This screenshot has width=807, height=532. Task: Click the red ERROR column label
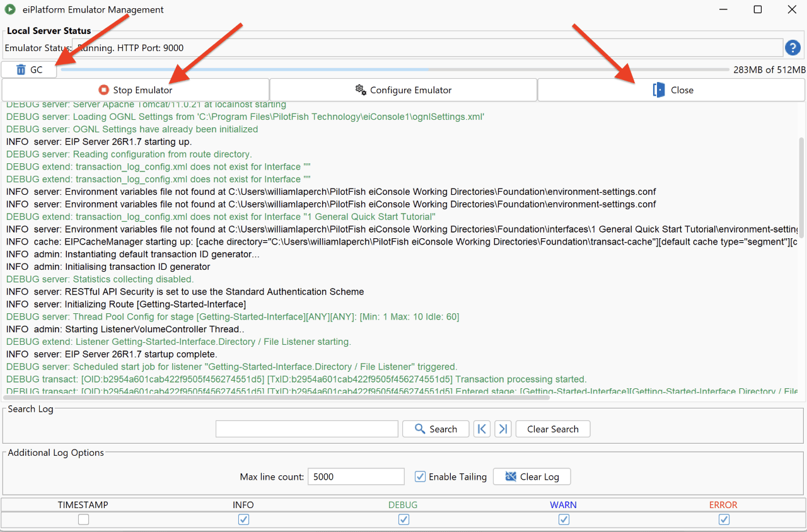click(723, 505)
